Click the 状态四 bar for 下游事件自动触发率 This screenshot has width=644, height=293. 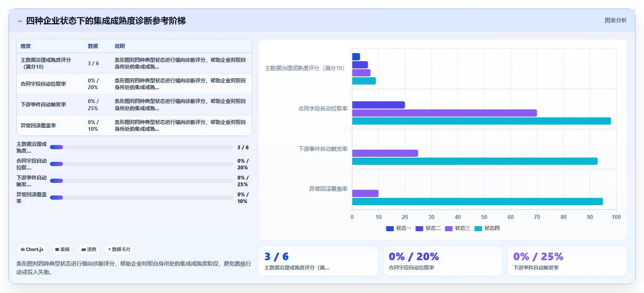(474, 161)
